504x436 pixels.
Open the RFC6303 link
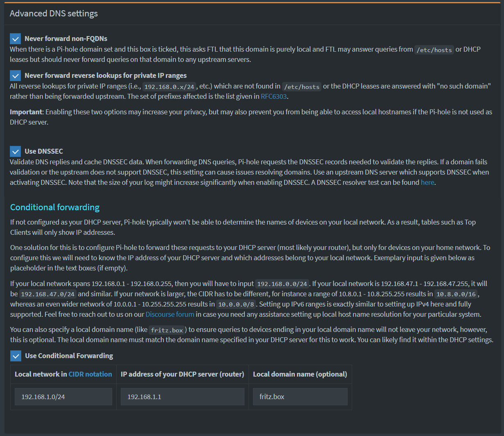274,97
